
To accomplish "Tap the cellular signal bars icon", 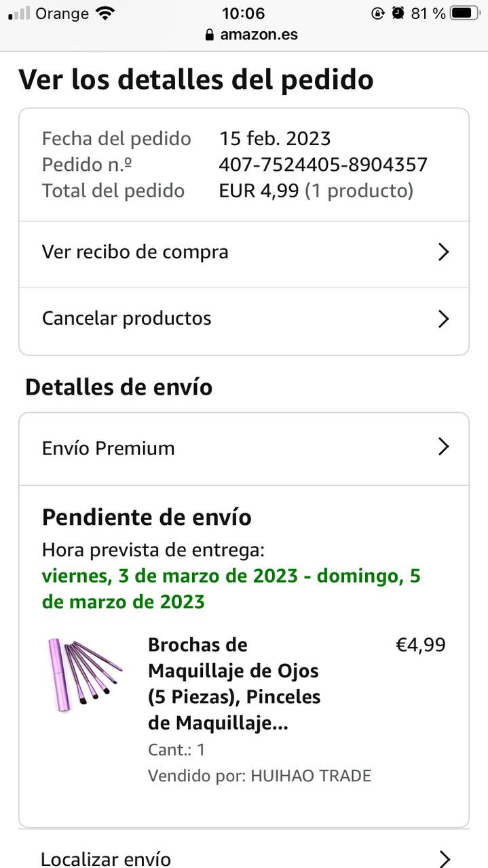I will coord(19,13).
